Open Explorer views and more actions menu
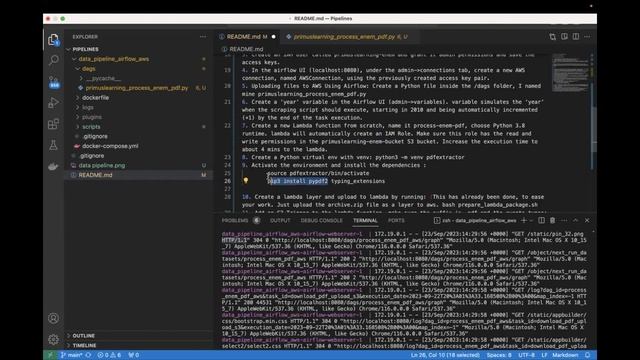The image size is (640, 360). tap(203, 37)
